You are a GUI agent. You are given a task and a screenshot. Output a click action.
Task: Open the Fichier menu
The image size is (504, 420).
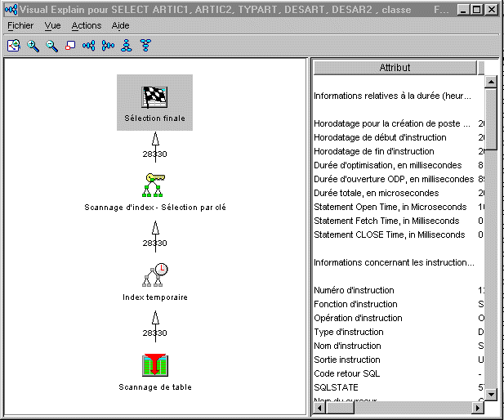coord(20,25)
